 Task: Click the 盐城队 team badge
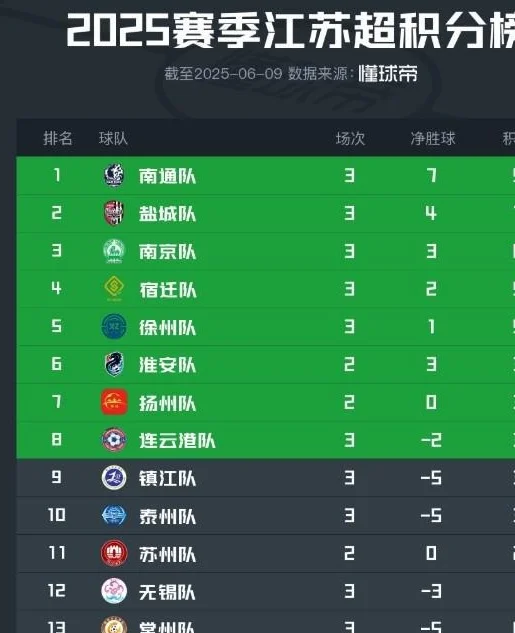coord(114,213)
